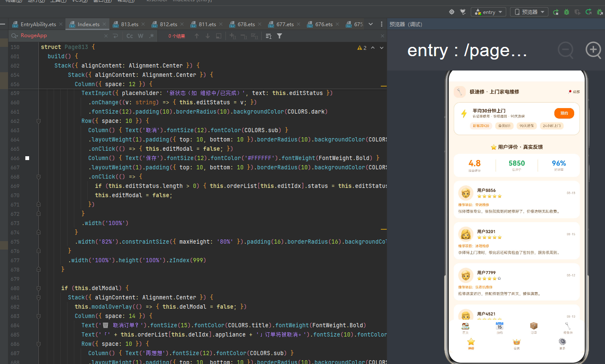This screenshot has width=605, height=364.
Task: Go to next occurrence arrow
Action: coord(208,36)
